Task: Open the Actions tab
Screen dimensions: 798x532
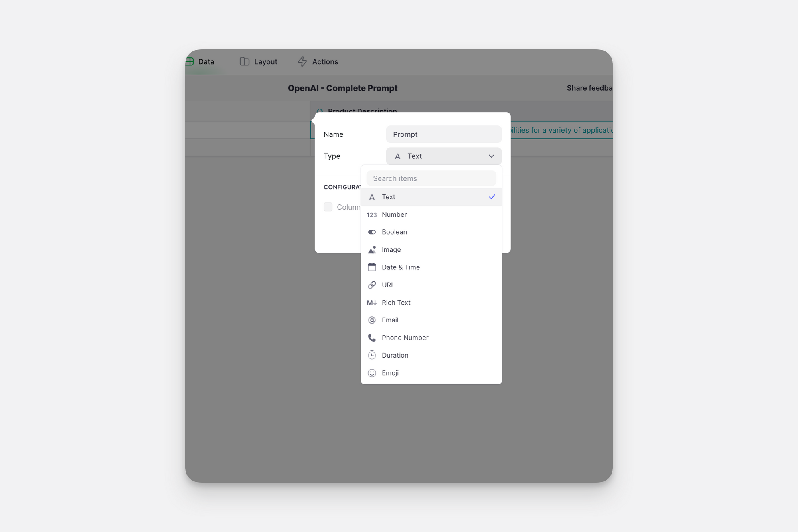Action: point(318,62)
